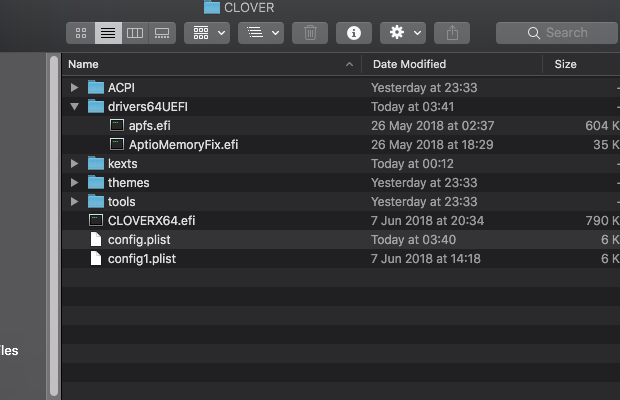Open the sort/arrange options dropdown
Viewport: 620px width, 400px height.
pos(261,33)
